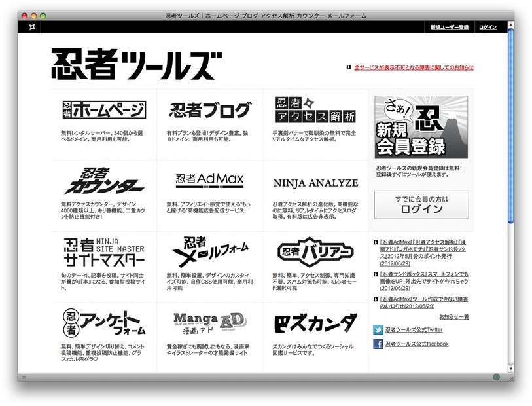
Task: Open the ズカンダ service logo
Action: click(315, 323)
